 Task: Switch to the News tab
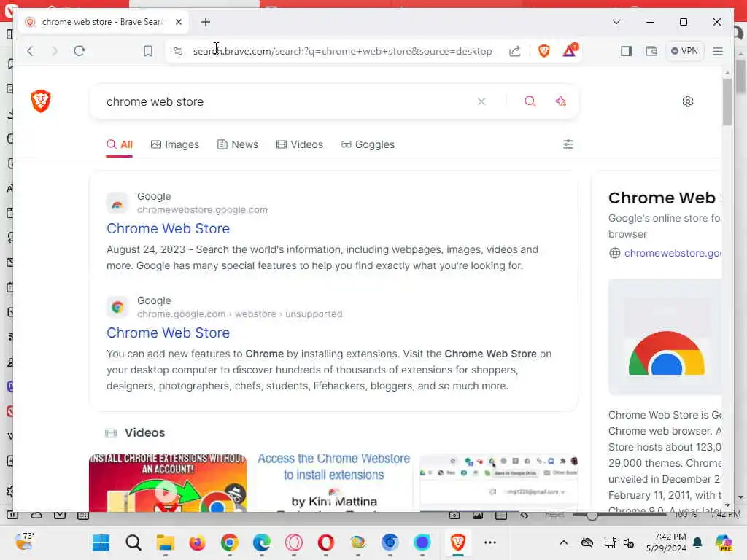click(x=238, y=144)
